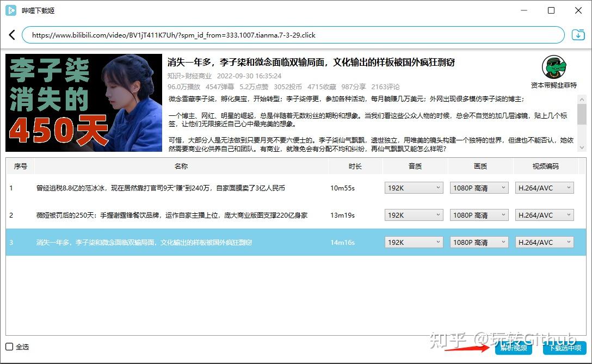592x364 pixels.
Task: Click the 名称 column header
Action: point(181,166)
